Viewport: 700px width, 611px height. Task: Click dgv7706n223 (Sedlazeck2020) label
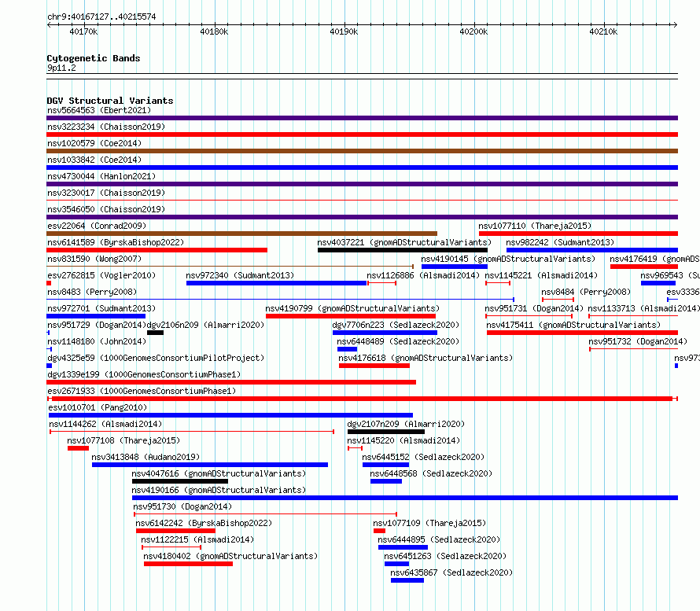coord(396,325)
